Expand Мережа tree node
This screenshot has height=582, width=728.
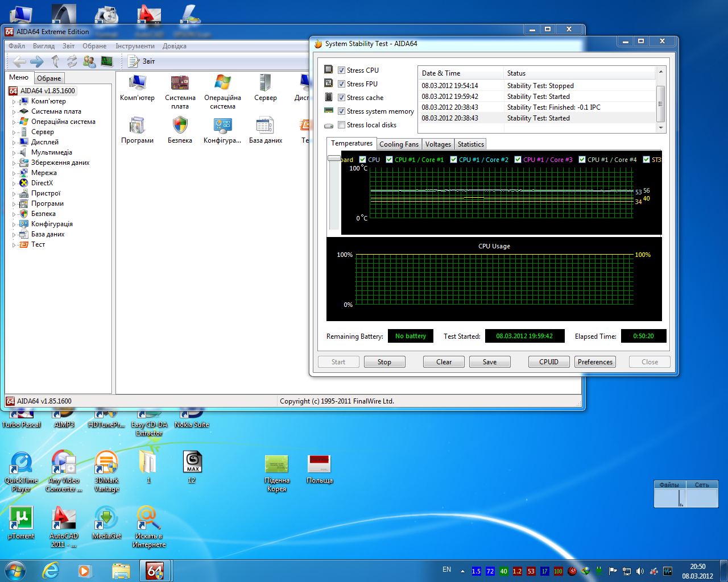pyautogui.click(x=14, y=173)
